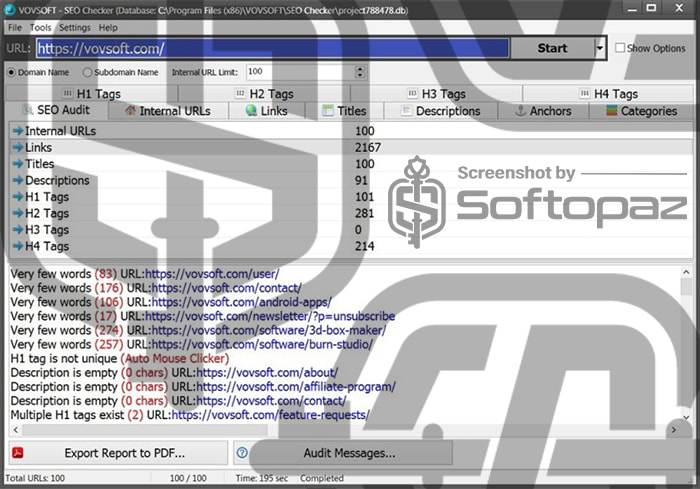
Task: Select the H4 Tags count 214
Action: click(364, 247)
